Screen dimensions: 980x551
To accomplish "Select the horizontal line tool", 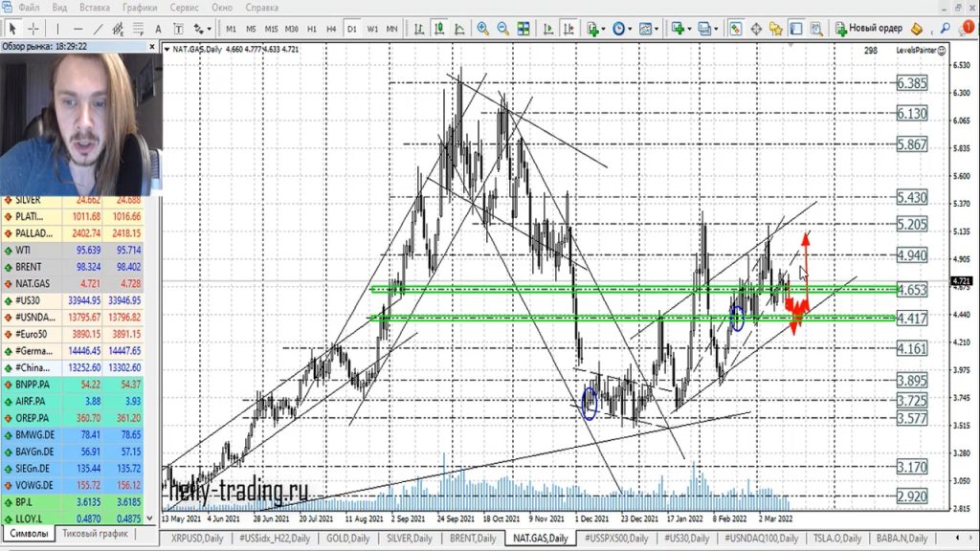I will coord(78,29).
